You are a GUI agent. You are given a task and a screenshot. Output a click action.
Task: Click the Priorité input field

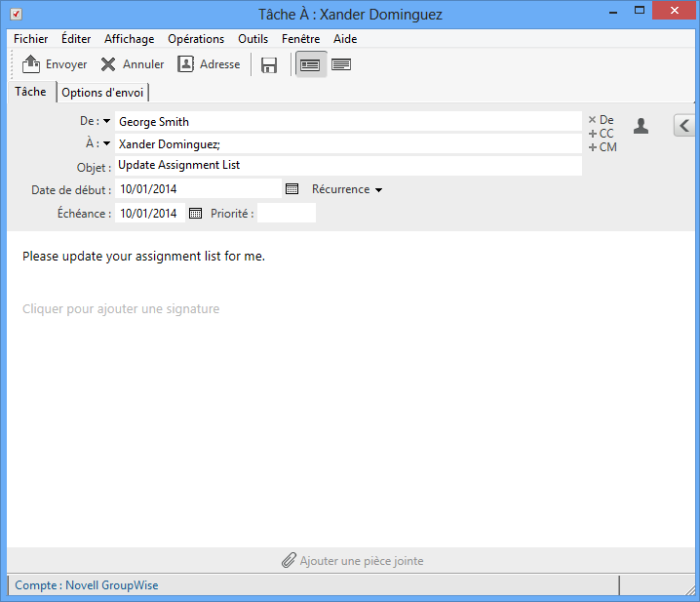click(x=287, y=213)
